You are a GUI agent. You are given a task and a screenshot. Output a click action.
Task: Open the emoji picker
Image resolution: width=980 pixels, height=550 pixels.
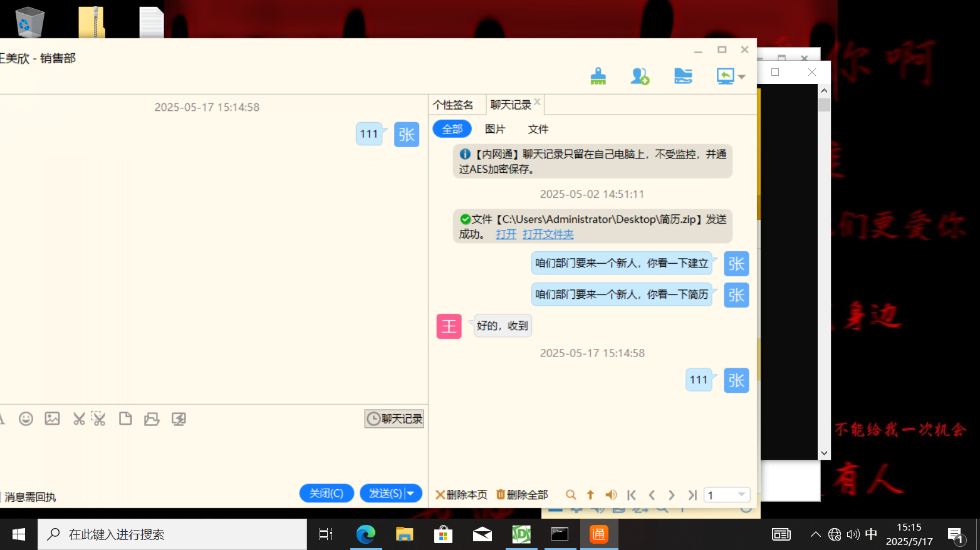coord(26,419)
